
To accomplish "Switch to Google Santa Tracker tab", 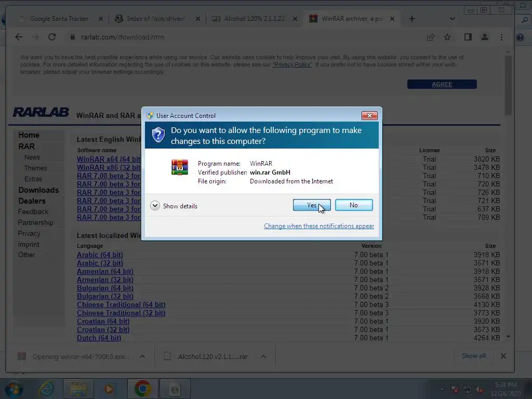I will 59,19.
